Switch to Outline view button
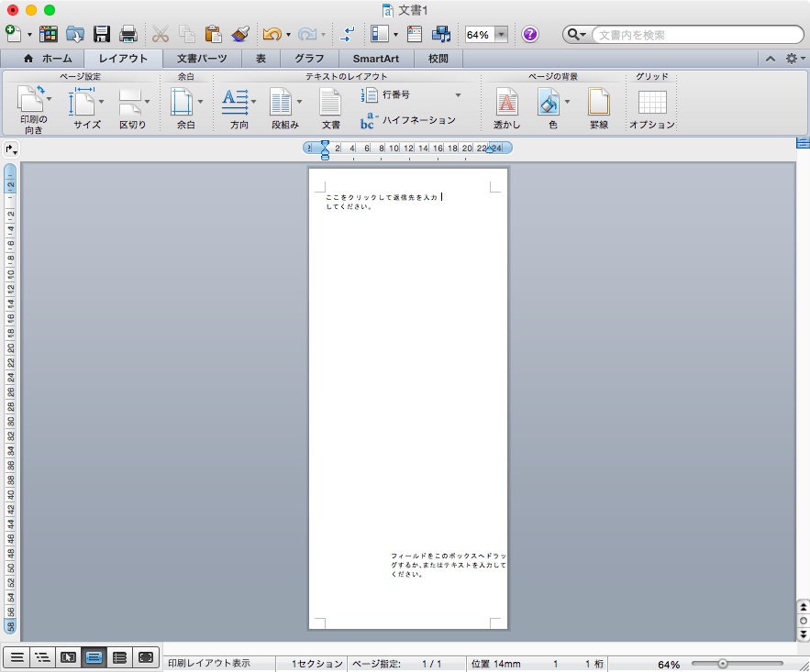 tap(42, 657)
